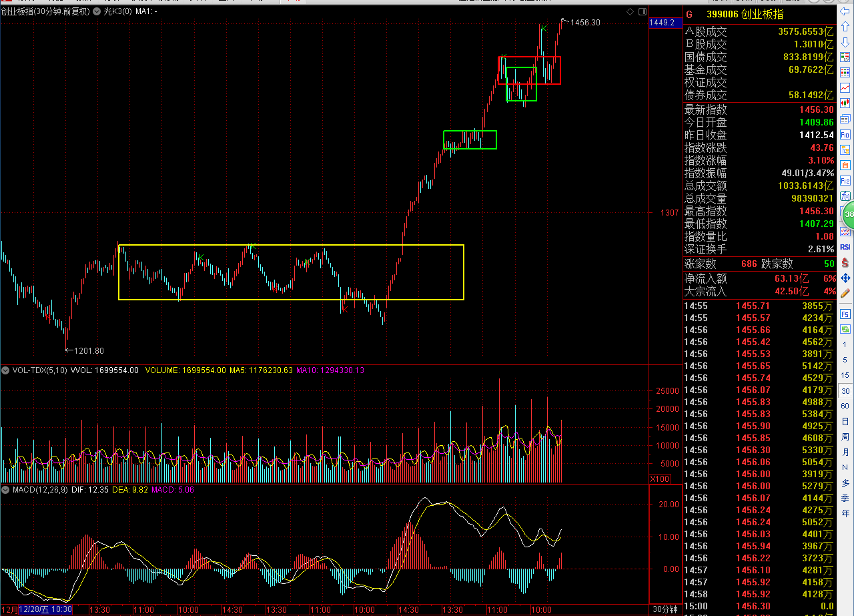Click the red S icon in sidebar
The width and height of the screenshot is (854, 616).
click(845, 262)
